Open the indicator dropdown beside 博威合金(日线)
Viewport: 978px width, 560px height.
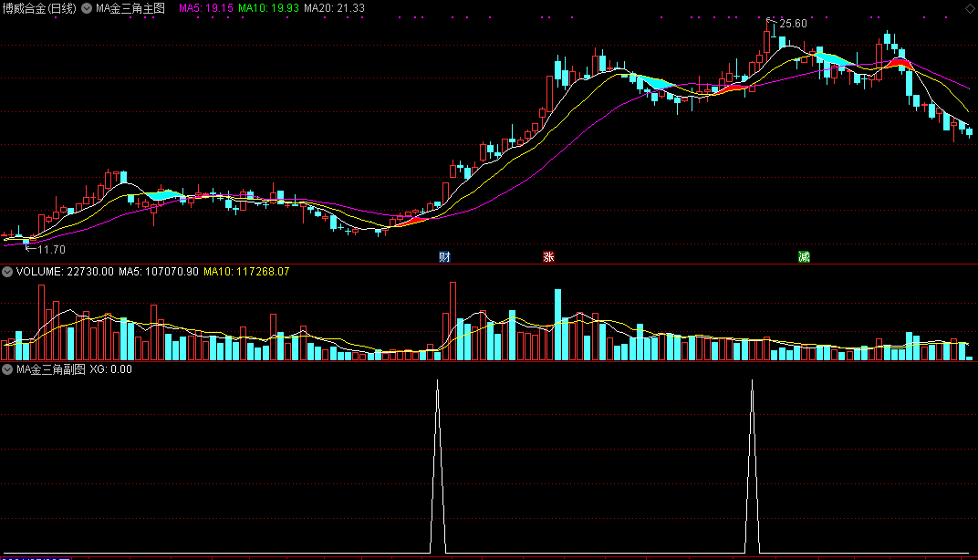coord(87,8)
